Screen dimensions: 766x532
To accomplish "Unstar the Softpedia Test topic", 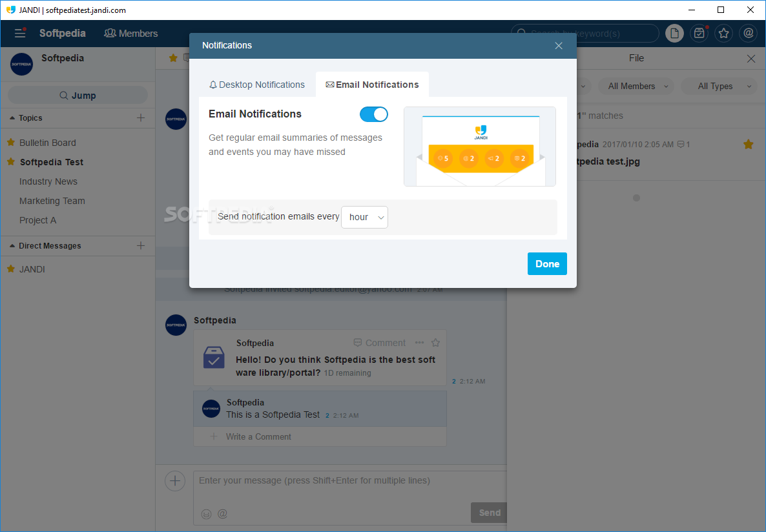I will pyautogui.click(x=11, y=161).
